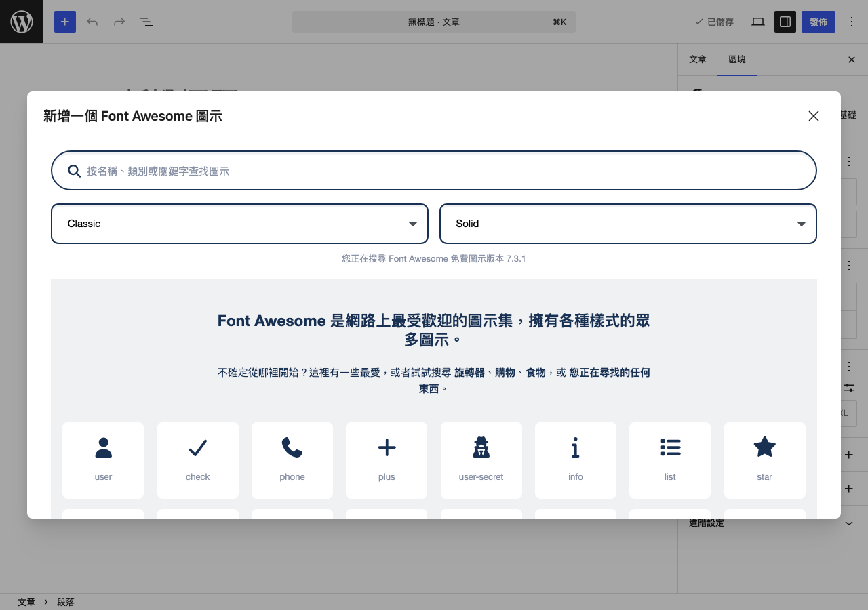Choose the star icon tile
The image size is (868, 610).
[x=765, y=460]
